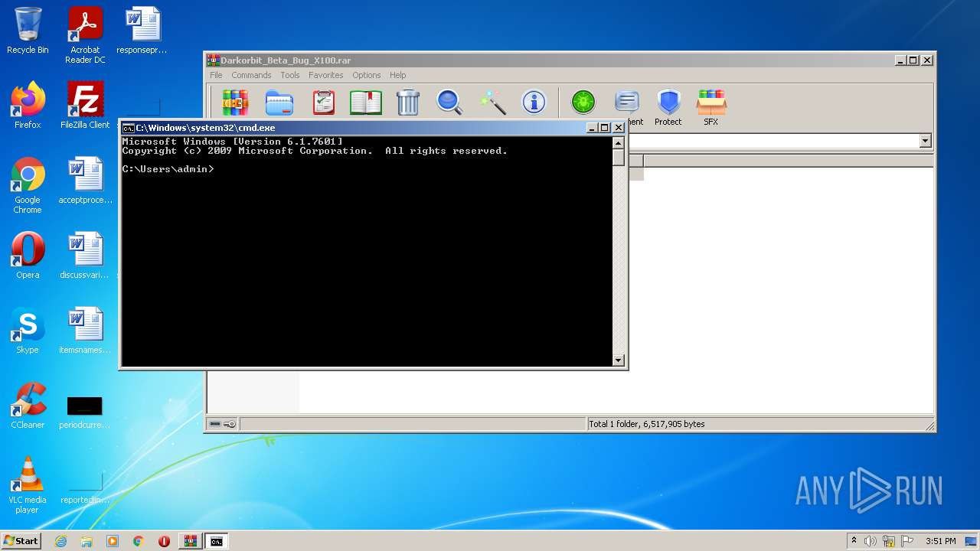
Task: Select the discussvari... Word document icon
Action: coord(85,256)
